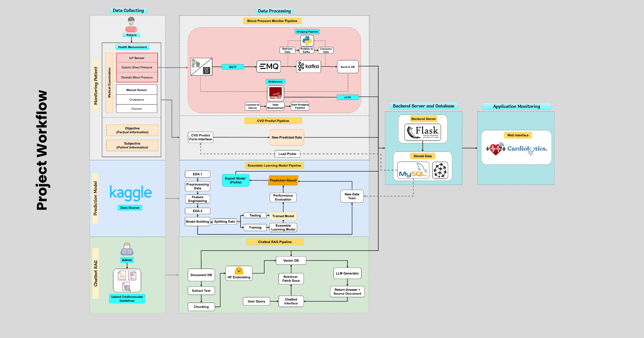Click the Patient avatar icon
The image size is (644, 338).
click(x=131, y=24)
